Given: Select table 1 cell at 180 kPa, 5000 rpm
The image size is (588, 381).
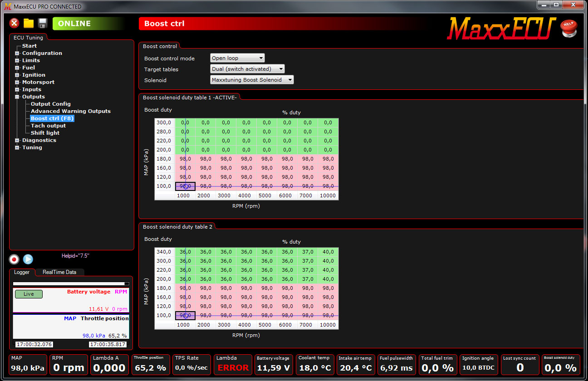Looking at the screenshot, I should (x=267, y=159).
